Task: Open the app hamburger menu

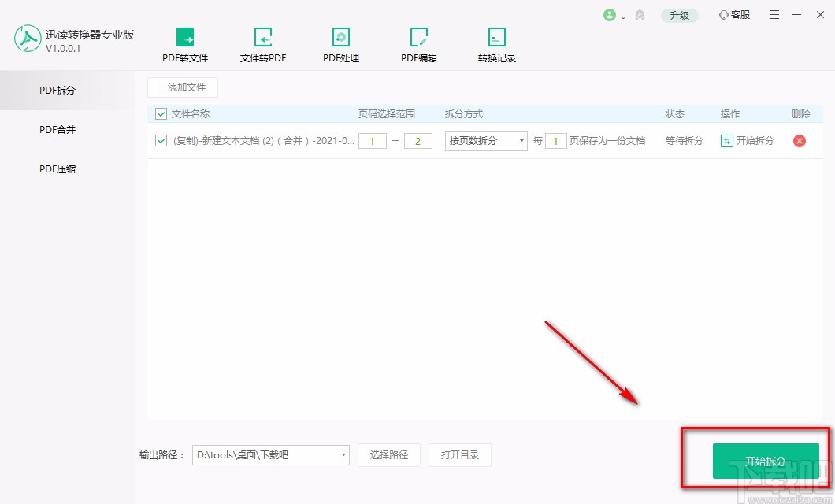Action: click(774, 14)
